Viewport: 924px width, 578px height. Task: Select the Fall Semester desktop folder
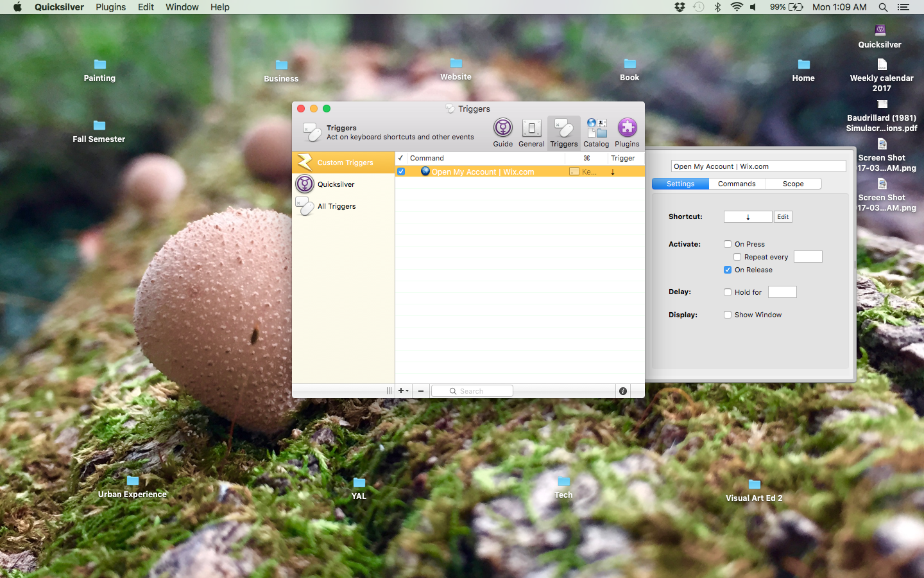(x=99, y=132)
